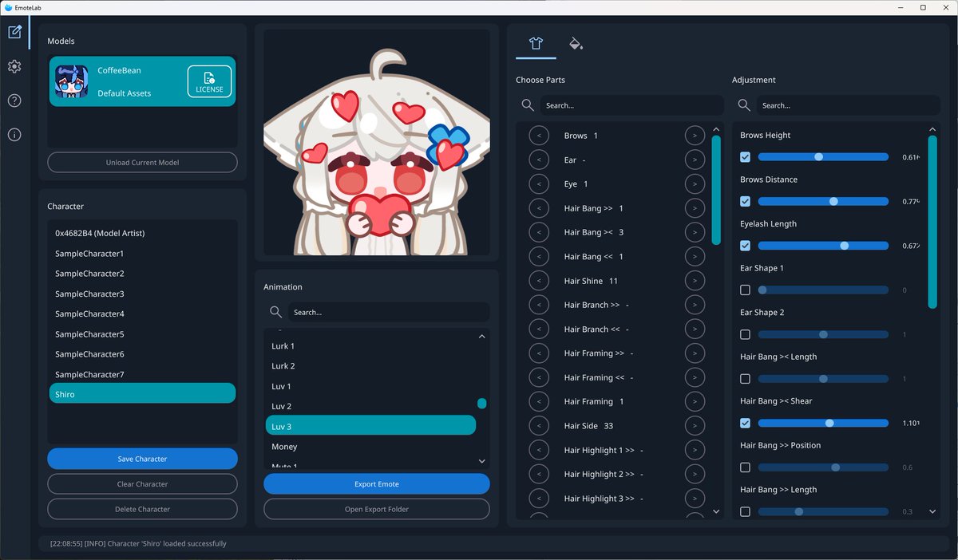Select next Hair Side part
The width and height of the screenshot is (958, 560).
[695, 425]
